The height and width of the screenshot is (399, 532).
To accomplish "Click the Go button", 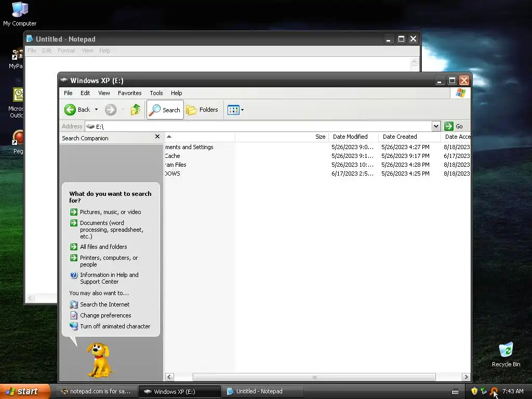I will click(454, 126).
